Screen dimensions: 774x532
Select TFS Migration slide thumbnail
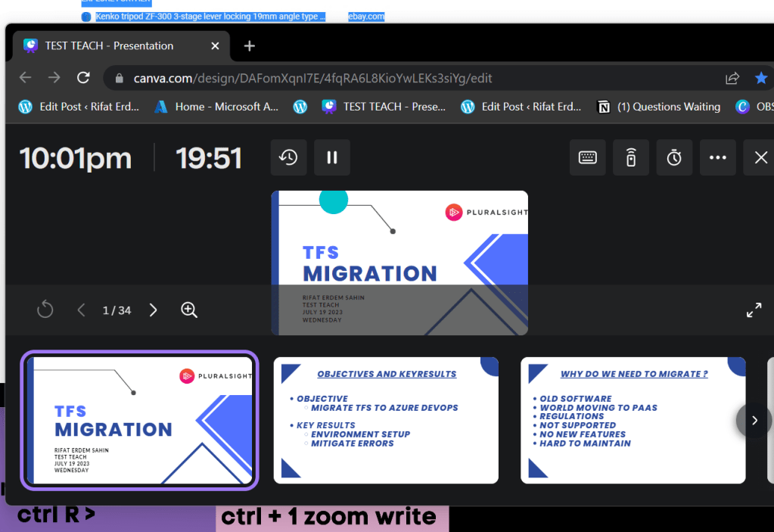coord(140,421)
